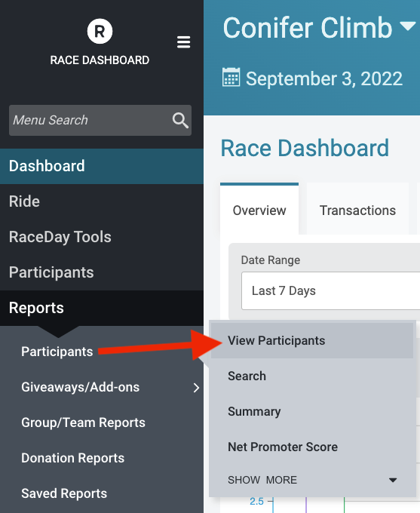Open the Last 7 Days date range dropdown
420x513 pixels.
(x=330, y=291)
